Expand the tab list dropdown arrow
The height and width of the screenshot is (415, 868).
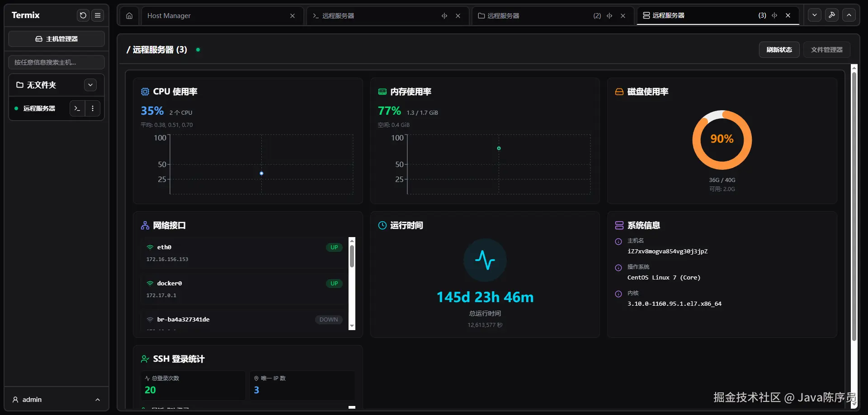[x=815, y=15]
